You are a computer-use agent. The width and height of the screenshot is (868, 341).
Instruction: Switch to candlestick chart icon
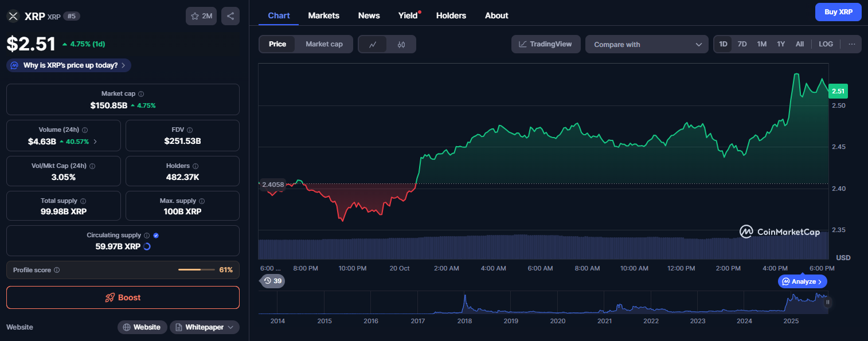click(x=401, y=44)
